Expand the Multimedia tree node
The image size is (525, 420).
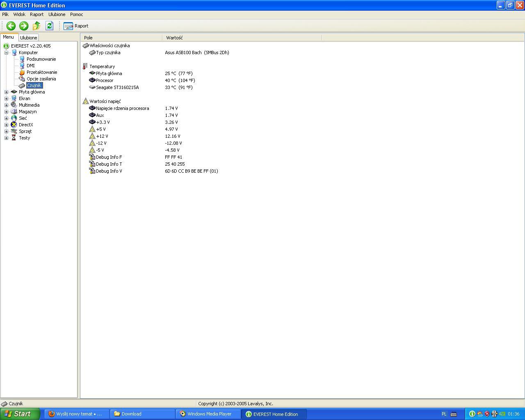coord(6,105)
